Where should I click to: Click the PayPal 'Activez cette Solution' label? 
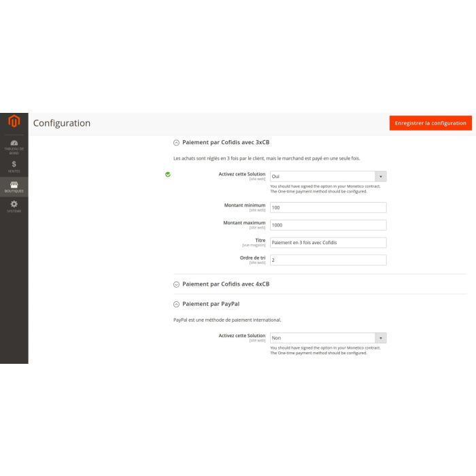tap(242, 335)
